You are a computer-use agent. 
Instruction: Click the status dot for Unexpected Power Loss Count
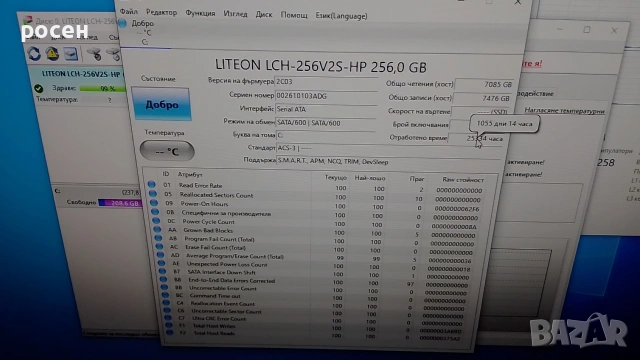162,263
